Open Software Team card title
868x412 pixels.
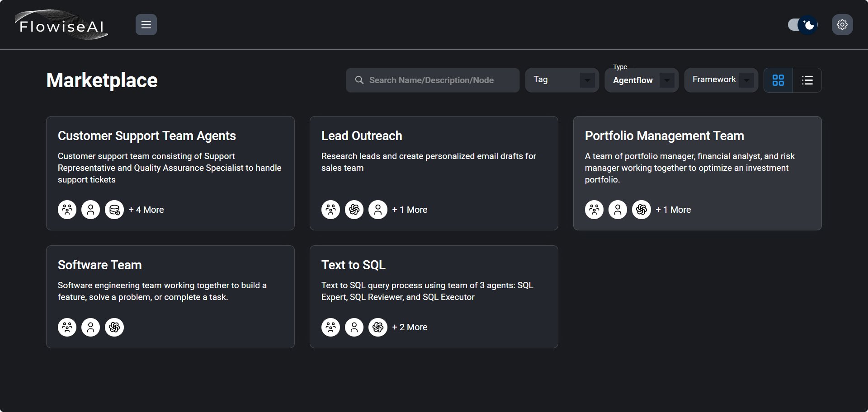pyautogui.click(x=100, y=265)
